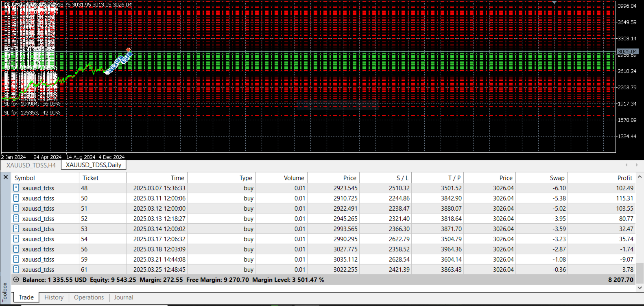Sort by the Symbol column header
This screenshot has height=306, width=644.
click(45, 178)
